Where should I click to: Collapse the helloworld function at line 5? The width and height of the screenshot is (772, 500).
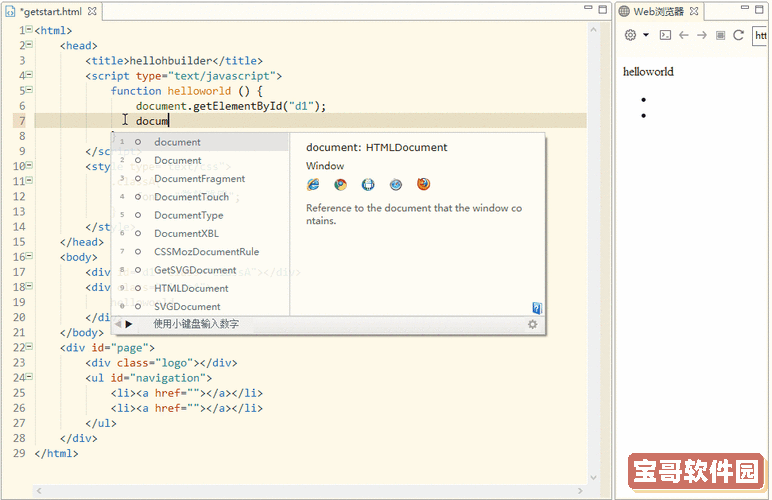(29, 90)
